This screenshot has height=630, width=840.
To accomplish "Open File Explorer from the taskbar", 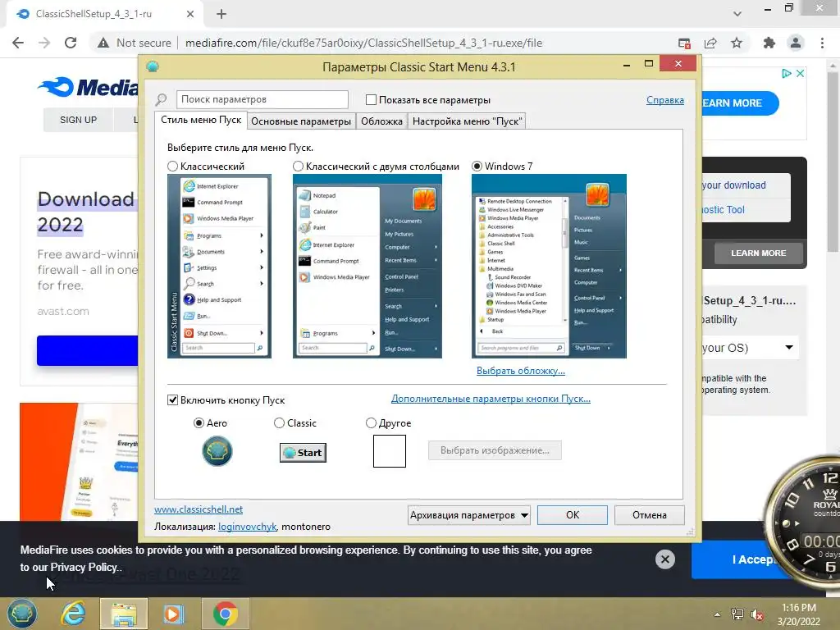I will point(124,614).
